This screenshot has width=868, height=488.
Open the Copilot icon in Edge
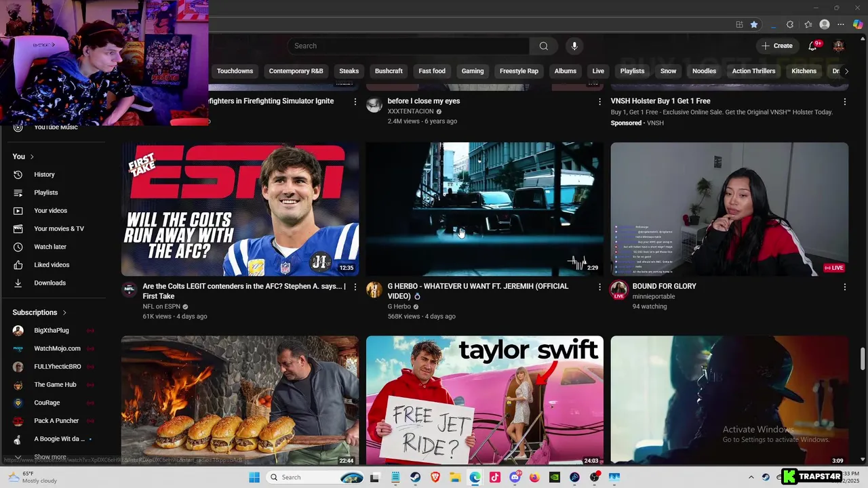[858, 24]
